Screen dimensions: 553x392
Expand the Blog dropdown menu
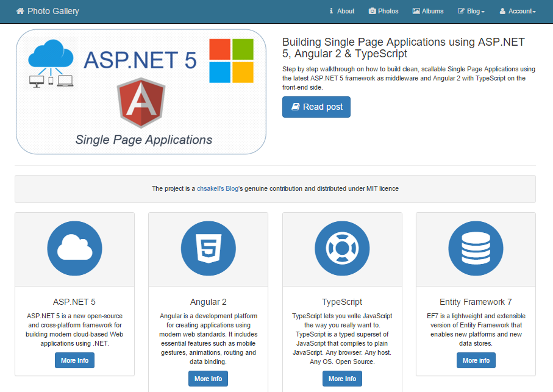pyautogui.click(x=471, y=11)
